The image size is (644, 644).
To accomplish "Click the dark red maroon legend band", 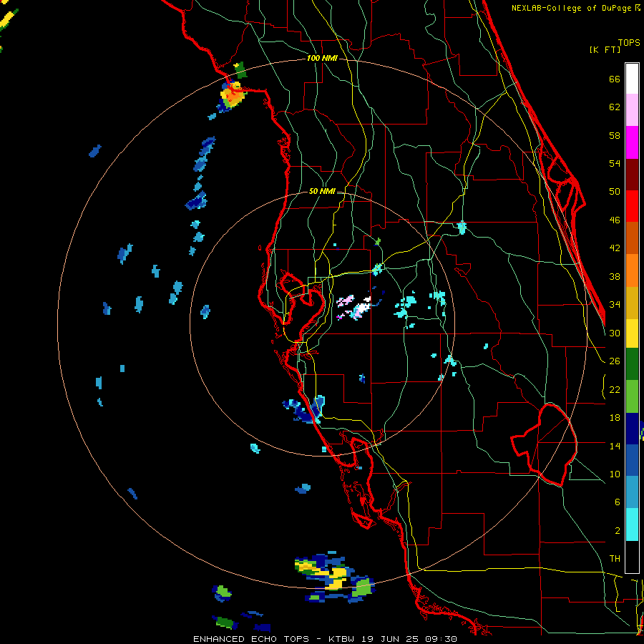I will (632, 175).
